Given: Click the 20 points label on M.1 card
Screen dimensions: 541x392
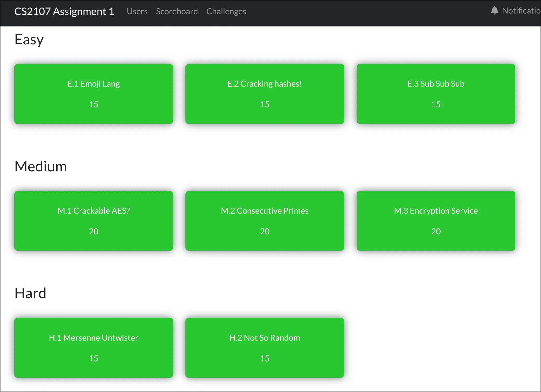Looking at the screenshot, I should [x=94, y=231].
